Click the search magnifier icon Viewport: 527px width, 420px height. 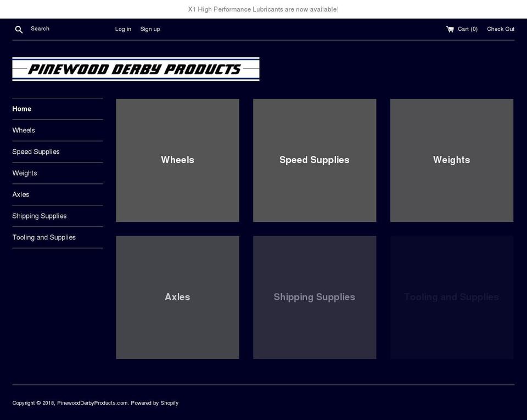19,30
